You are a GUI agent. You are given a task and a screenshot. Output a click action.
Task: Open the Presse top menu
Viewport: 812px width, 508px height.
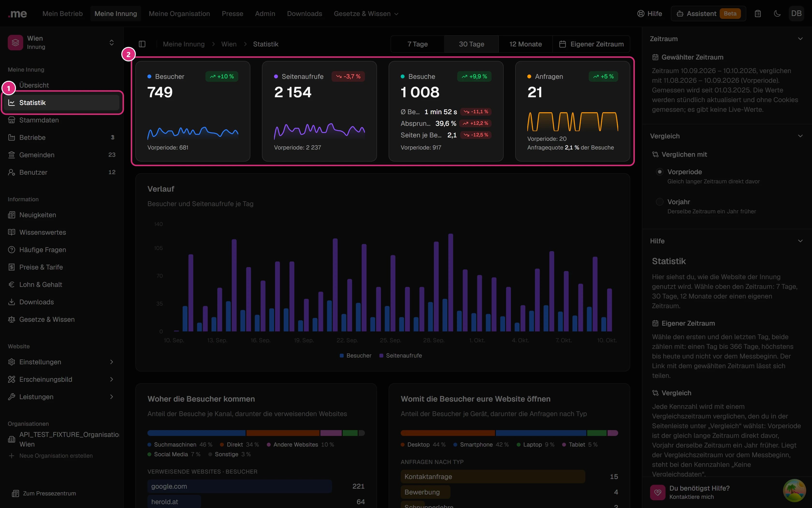click(232, 14)
